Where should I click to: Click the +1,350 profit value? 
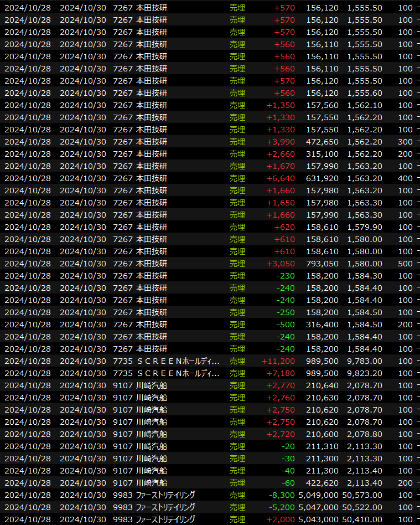pyautogui.click(x=281, y=105)
